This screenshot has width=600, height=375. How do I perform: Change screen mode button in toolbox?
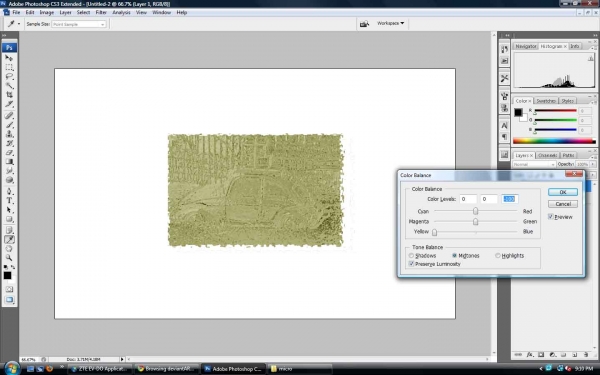9,300
